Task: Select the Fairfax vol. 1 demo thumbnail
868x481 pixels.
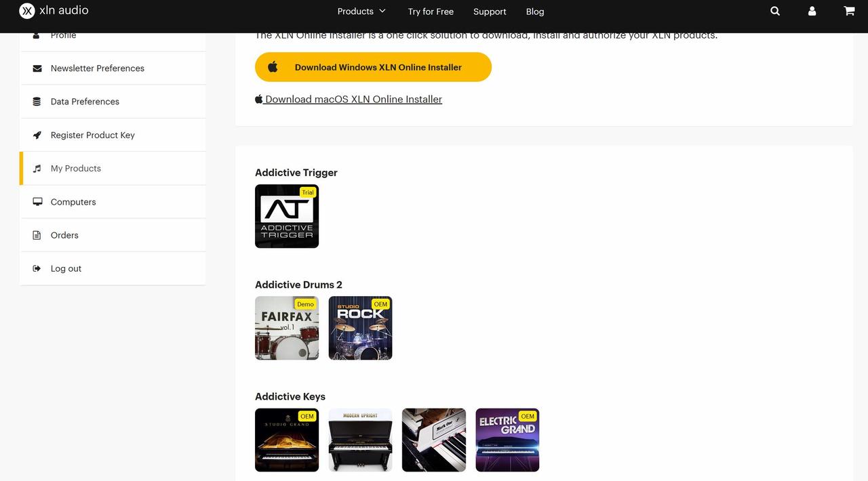Action: [x=287, y=328]
